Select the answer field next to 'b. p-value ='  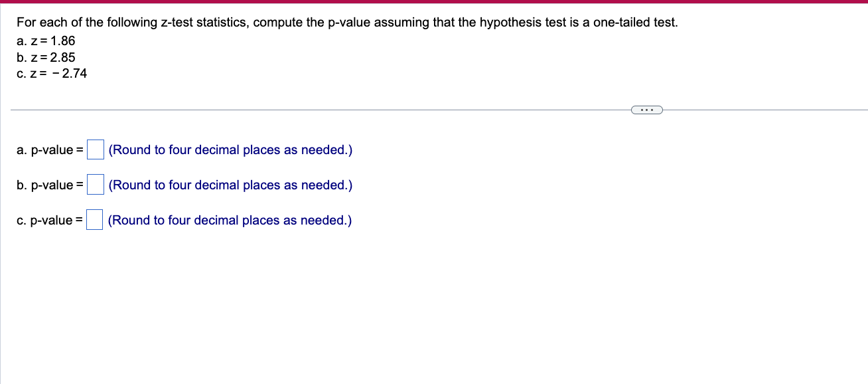[x=95, y=185]
